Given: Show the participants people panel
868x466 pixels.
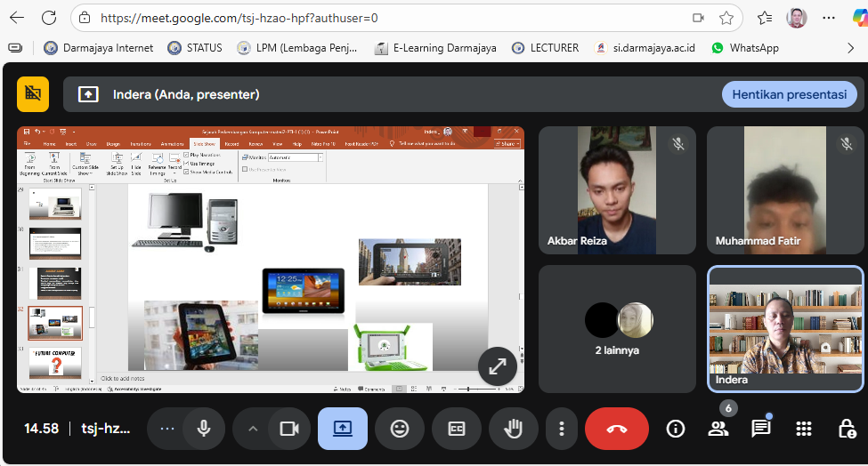Looking at the screenshot, I should pyautogui.click(x=718, y=429).
